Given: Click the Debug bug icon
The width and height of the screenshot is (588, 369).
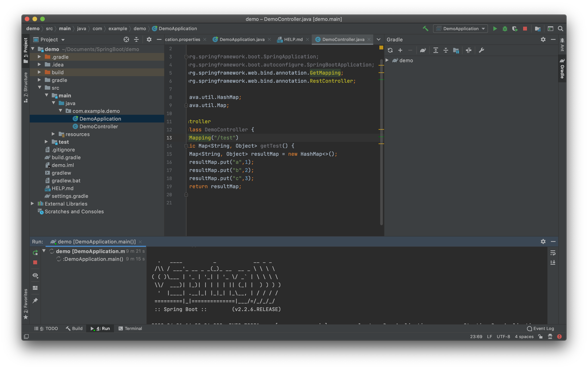Looking at the screenshot, I should tap(505, 29).
